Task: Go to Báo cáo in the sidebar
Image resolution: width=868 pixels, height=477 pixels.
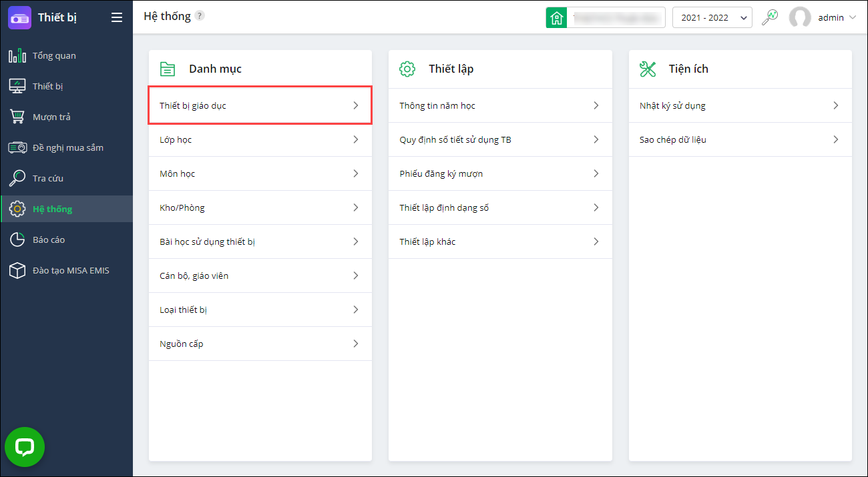Action: (49, 240)
